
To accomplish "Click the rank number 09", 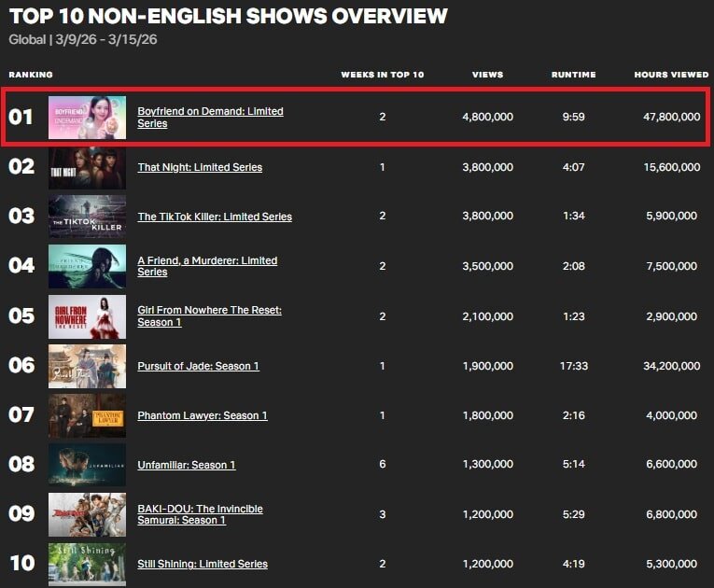I will pos(21,513).
